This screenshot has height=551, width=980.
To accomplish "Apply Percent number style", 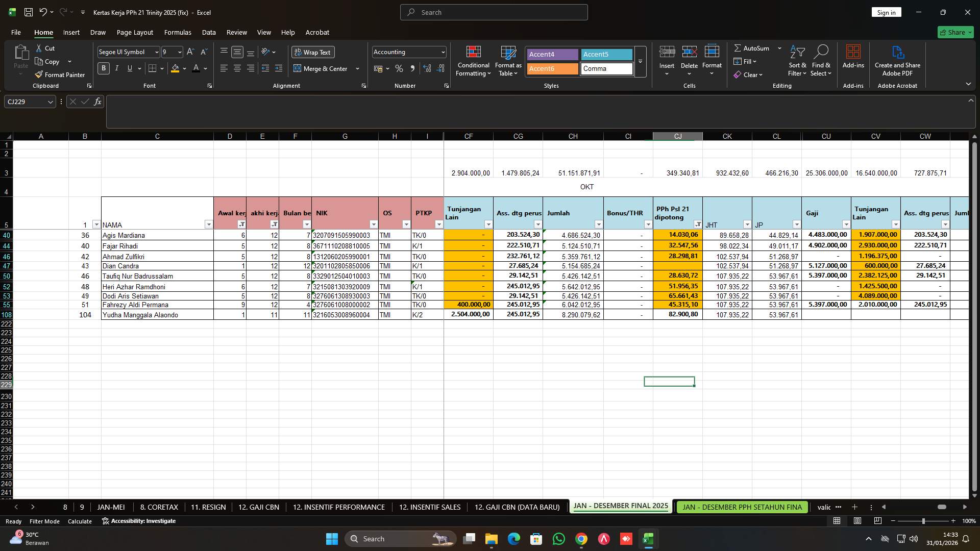I will tap(399, 68).
